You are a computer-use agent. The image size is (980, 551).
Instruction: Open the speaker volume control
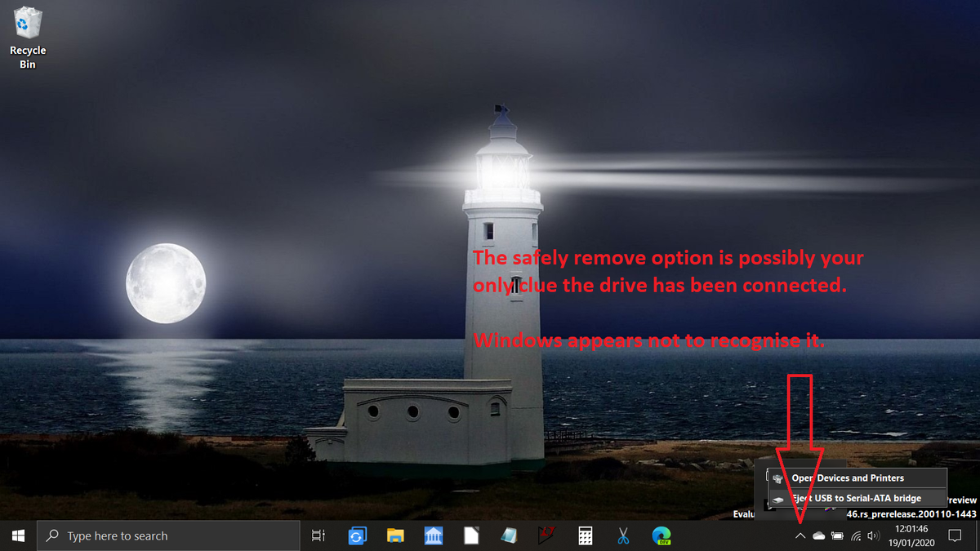click(874, 535)
